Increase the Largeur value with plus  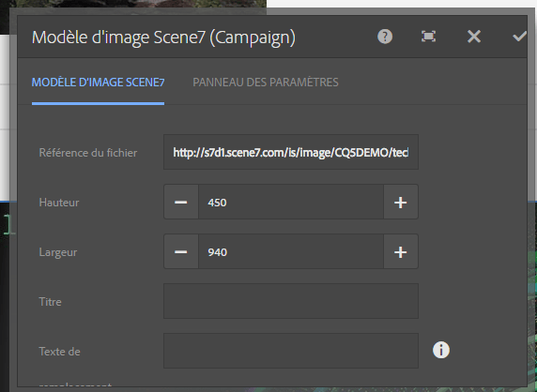click(x=400, y=252)
